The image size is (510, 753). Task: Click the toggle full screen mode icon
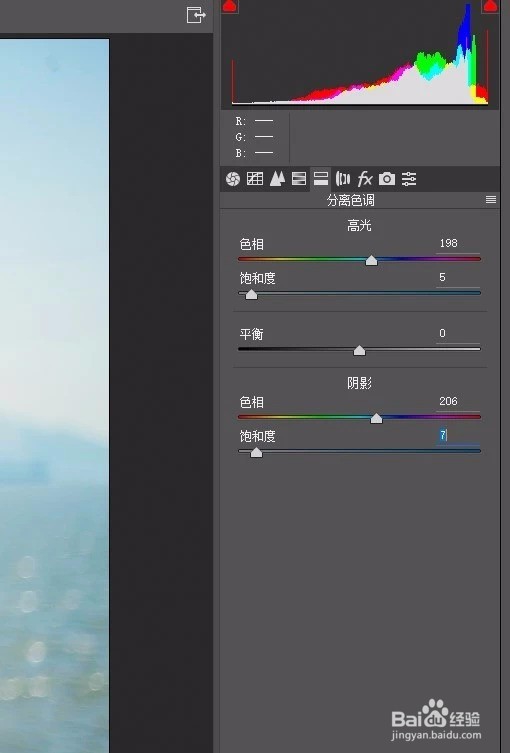(x=196, y=15)
